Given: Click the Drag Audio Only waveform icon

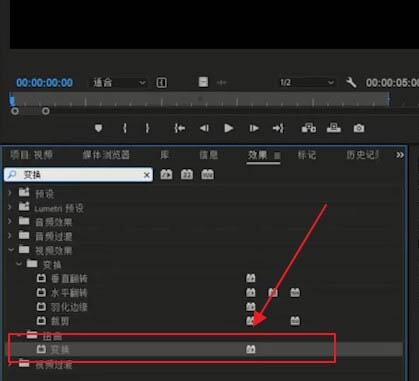Looking at the screenshot, I should (221, 82).
